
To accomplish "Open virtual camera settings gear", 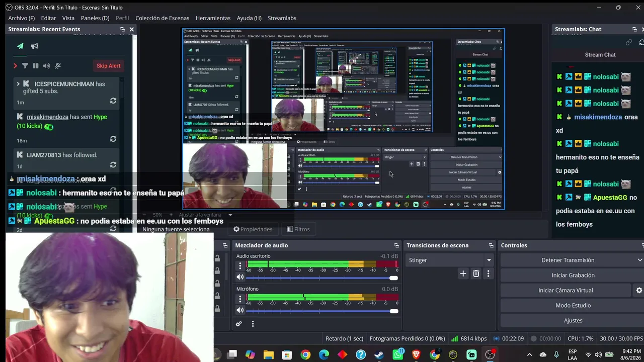I will 639,290.
